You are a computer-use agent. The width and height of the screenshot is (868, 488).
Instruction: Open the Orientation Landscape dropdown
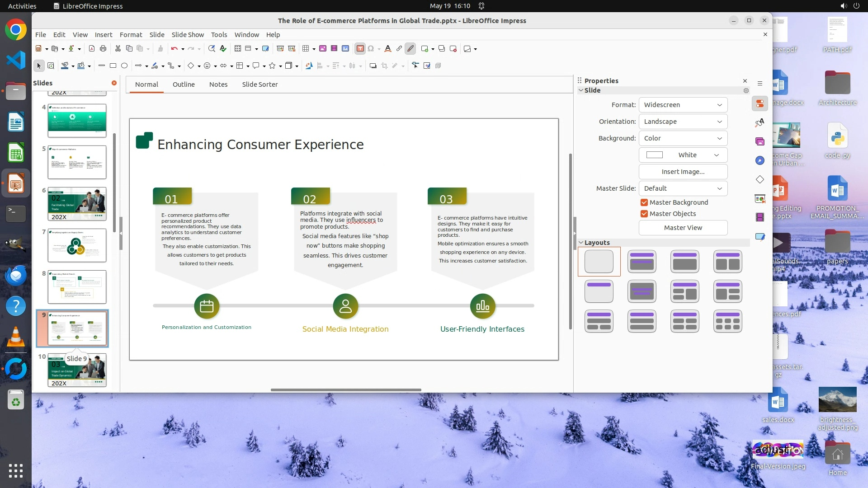pyautogui.click(x=683, y=122)
